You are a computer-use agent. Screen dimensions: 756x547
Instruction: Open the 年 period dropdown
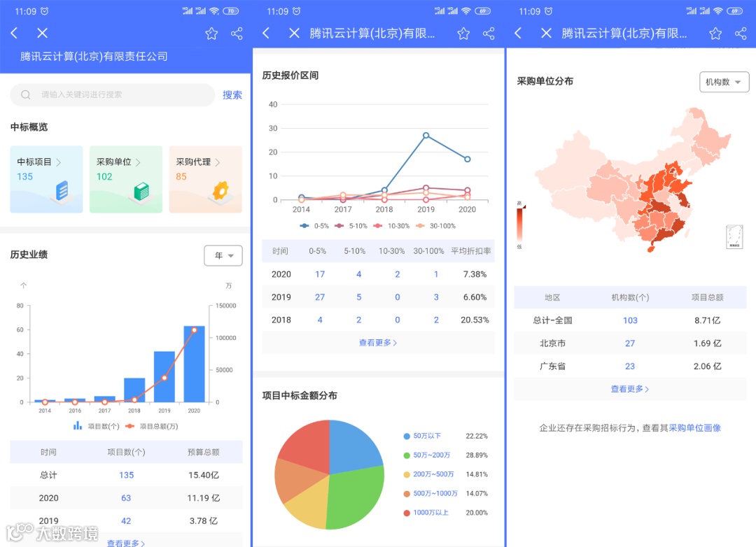(x=223, y=255)
